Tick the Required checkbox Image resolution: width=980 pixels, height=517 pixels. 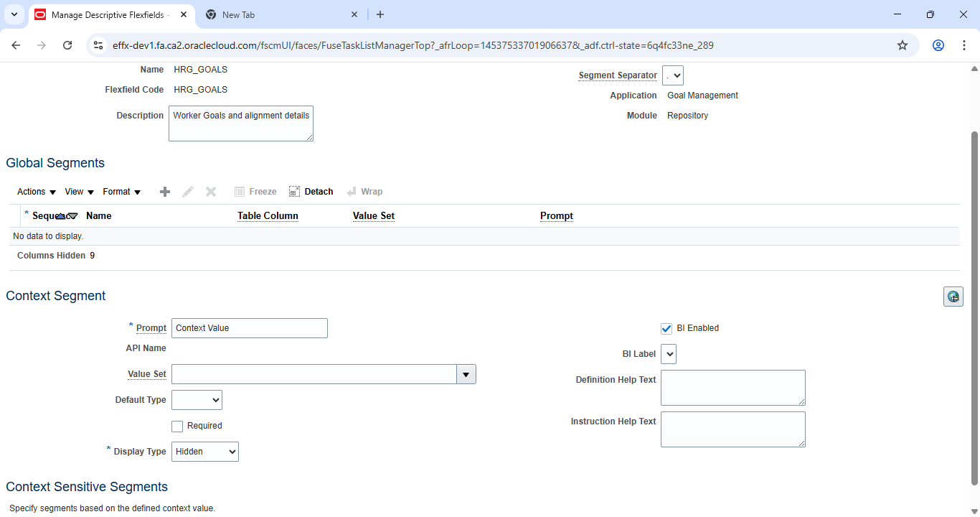click(177, 427)
